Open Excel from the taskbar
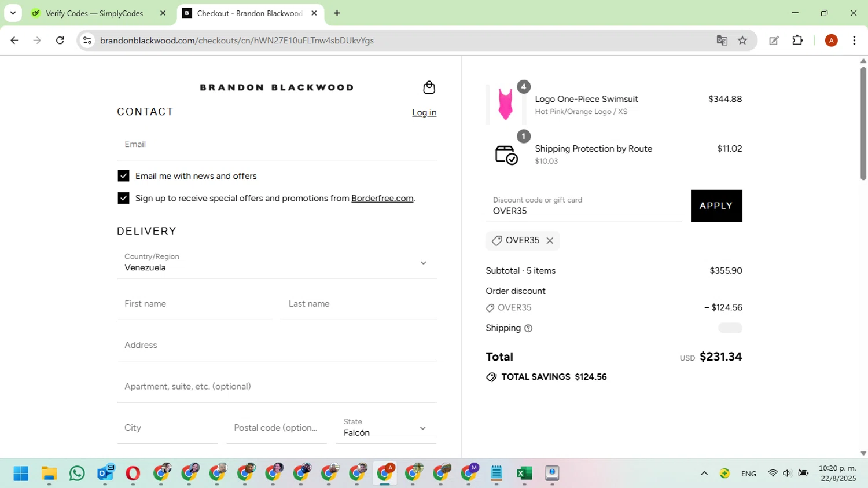This screenshot has height=488, width=868. pos(524,474)
